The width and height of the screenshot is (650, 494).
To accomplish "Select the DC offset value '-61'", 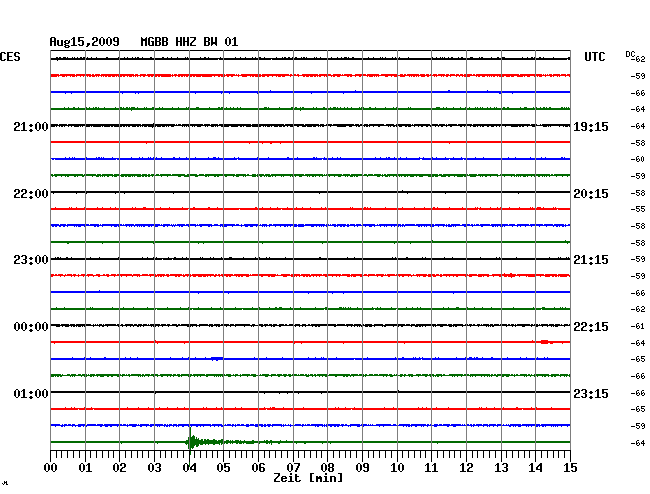I will [638, 326].
